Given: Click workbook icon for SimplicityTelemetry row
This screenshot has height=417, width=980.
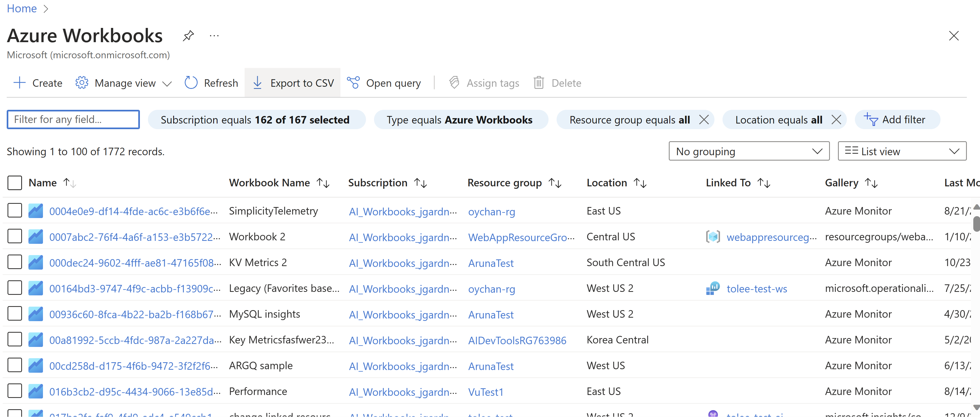Looking at the screenshot, I should (35, 211).
